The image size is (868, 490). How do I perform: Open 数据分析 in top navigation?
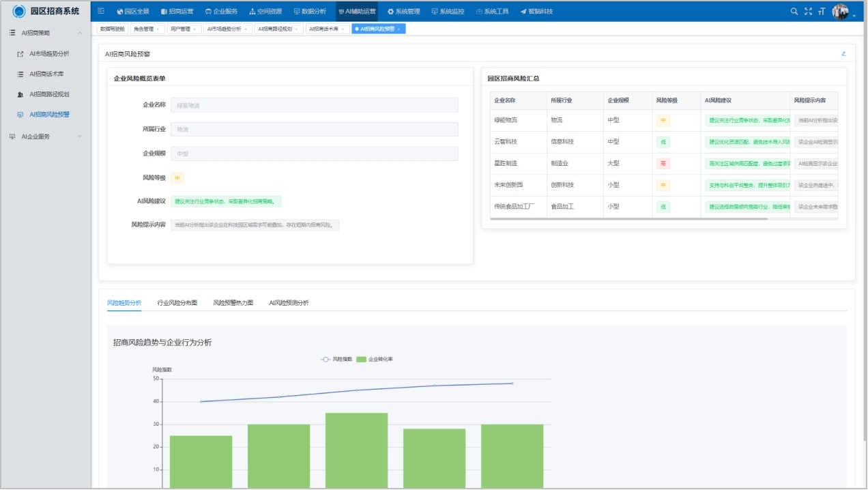[310, 12]
